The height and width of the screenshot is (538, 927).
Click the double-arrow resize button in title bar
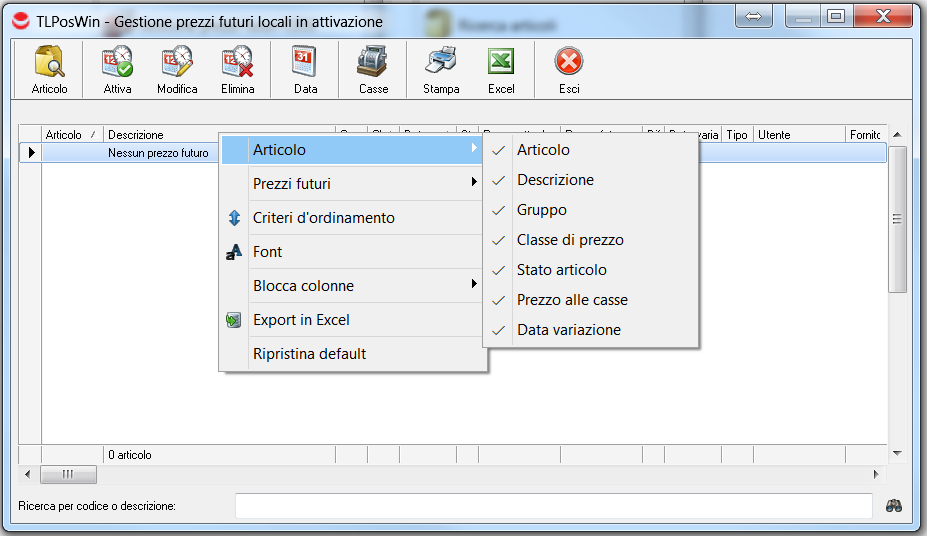(753, 17)
